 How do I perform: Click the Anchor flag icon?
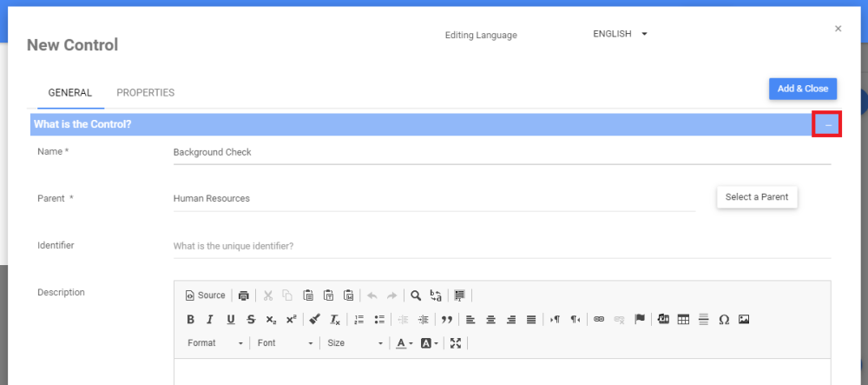tap(640, 319)
